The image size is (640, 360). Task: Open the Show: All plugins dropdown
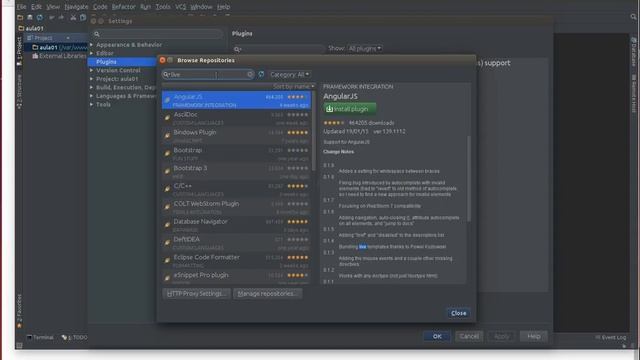[364, 48]
